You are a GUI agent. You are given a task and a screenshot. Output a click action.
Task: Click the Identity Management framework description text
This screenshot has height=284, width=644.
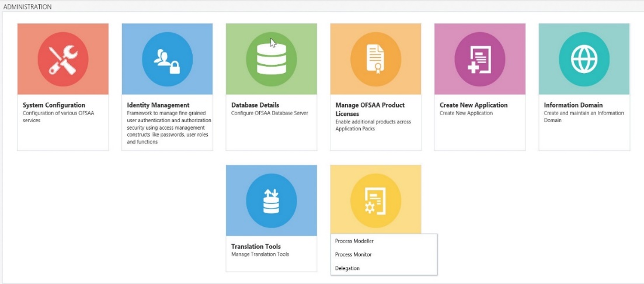169,127
